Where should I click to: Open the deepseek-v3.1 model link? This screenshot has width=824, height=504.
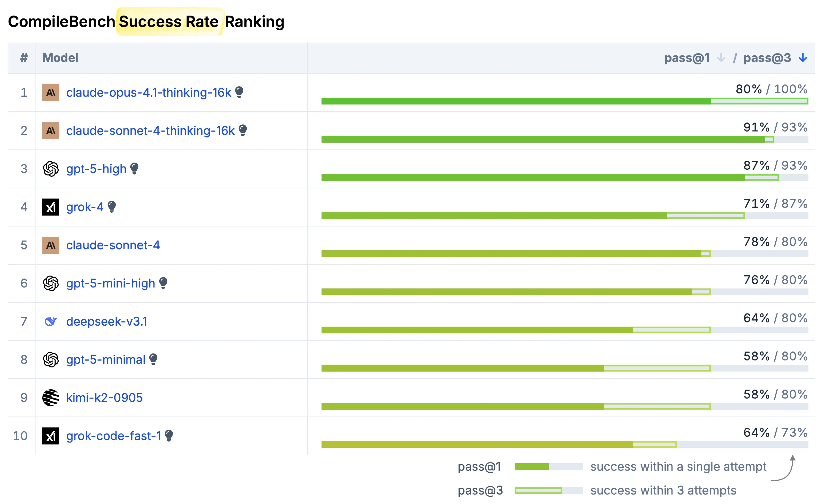107,322
